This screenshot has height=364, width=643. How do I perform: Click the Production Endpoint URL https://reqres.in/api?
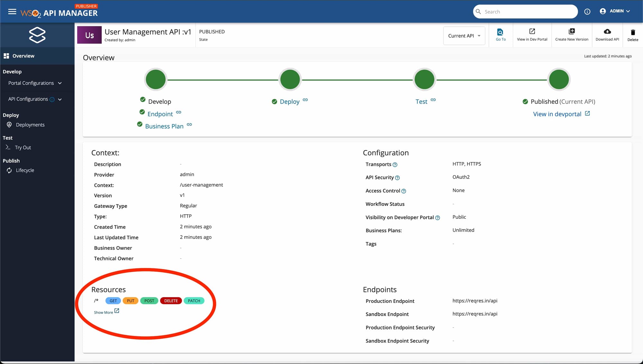click(x=475, y=301)
